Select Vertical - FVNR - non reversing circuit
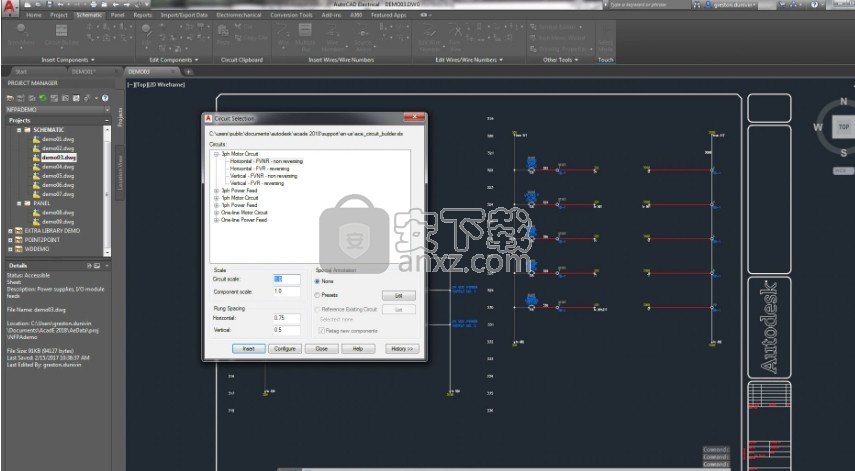Screen dimensions: 855x471 tap(263, 176)
